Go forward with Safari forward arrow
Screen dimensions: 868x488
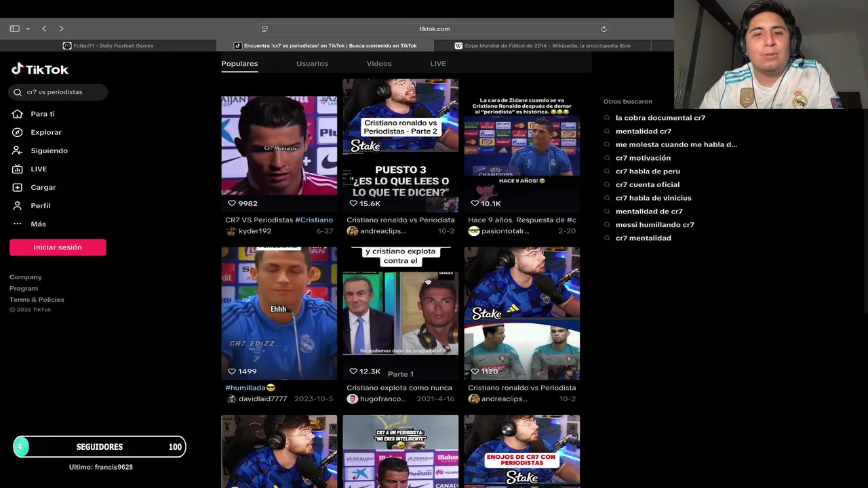[x=61, y=28]
